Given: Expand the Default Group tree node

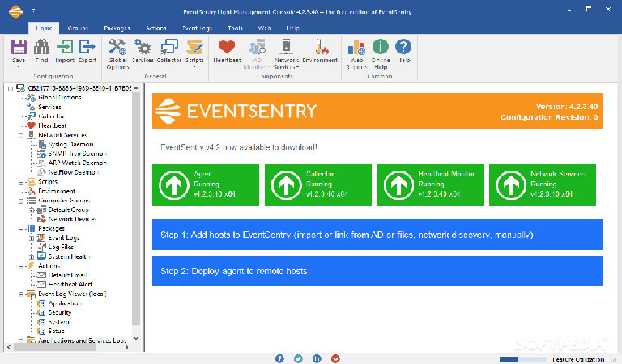Looking at the screenshot, I should click(32, 210).
